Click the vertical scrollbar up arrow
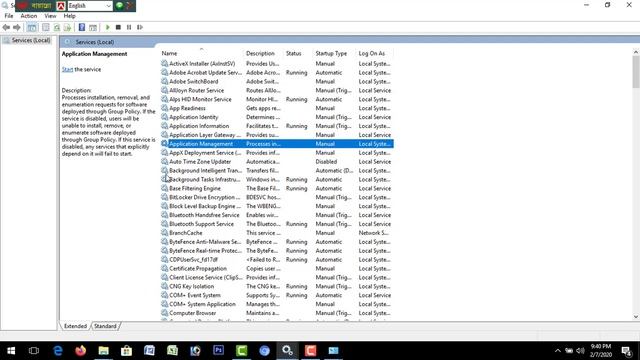The width and height of the screenshot is (640, 360). (x=636, y=52)
